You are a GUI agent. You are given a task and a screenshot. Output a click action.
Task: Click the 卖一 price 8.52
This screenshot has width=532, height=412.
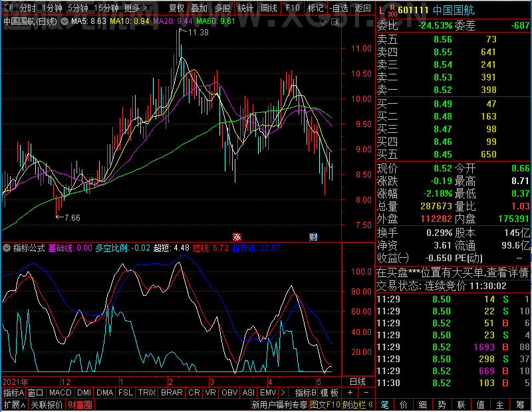point(443,90)
